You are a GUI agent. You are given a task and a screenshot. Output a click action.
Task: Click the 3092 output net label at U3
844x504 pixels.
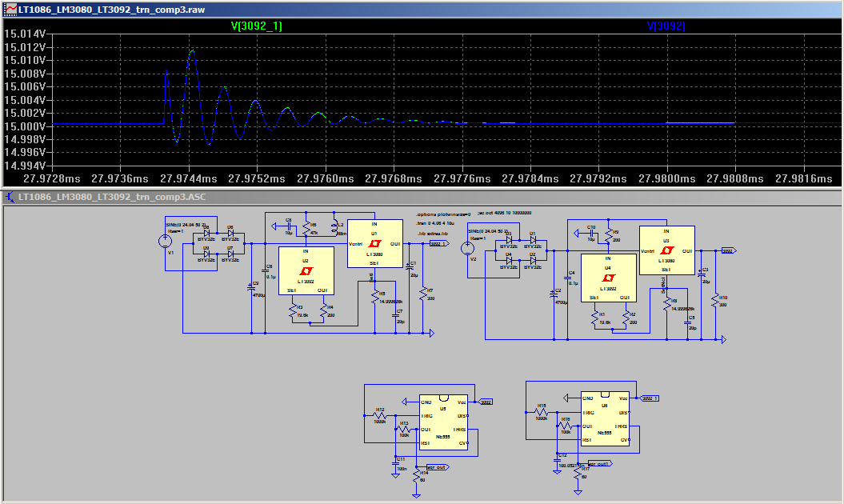728,250
